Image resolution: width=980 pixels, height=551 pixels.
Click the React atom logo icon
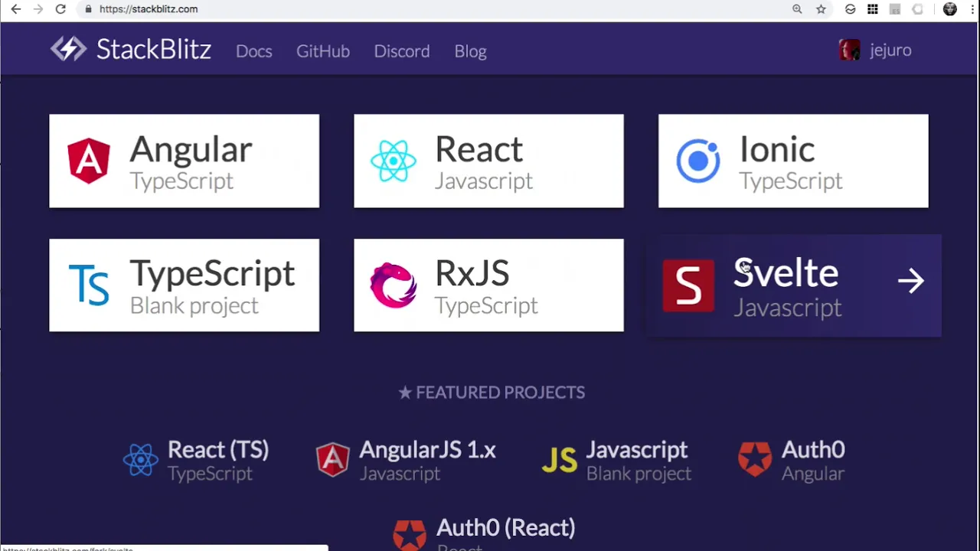pos(394,161)
